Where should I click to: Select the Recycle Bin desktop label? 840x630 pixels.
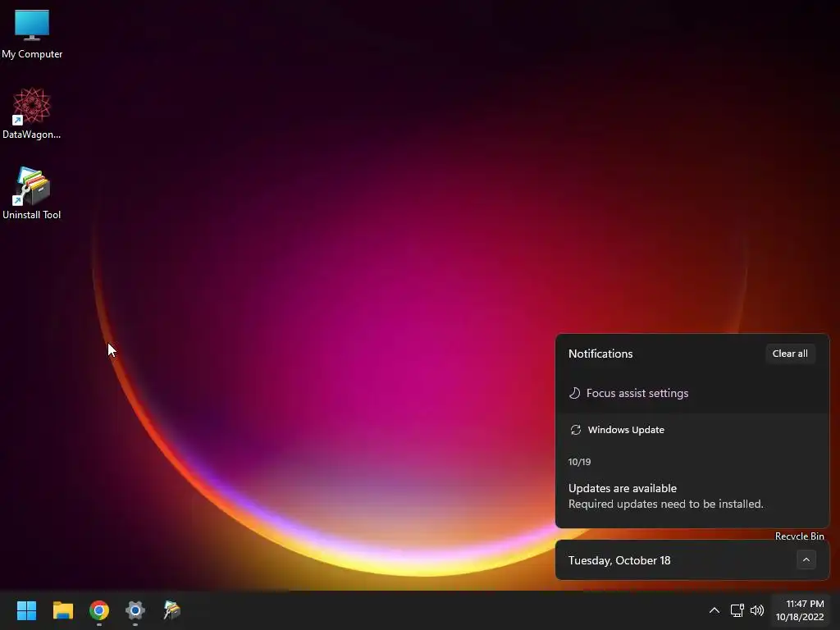tap(799, 536)
